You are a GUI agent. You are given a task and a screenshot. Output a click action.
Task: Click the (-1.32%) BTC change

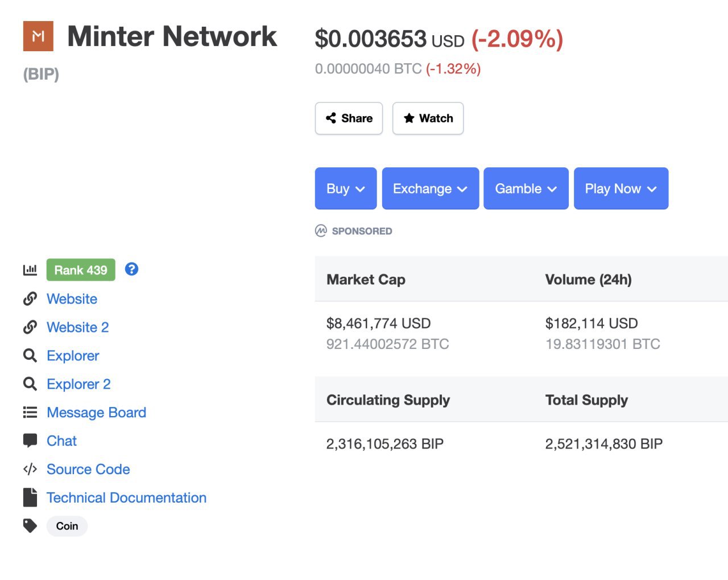coord(453,69)
